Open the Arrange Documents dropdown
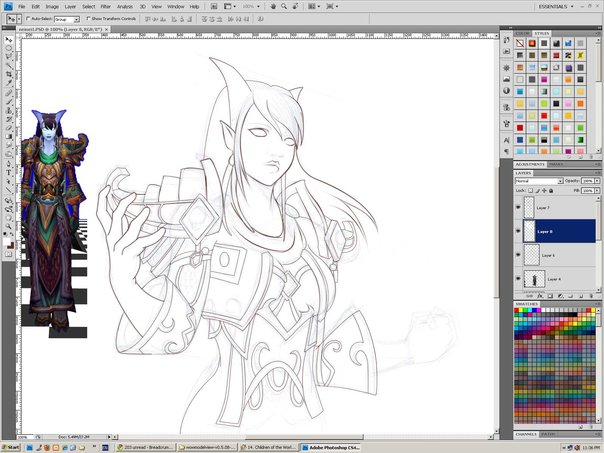Image resolution: width=604 pixels, height=453 pixels. (312, 7)
